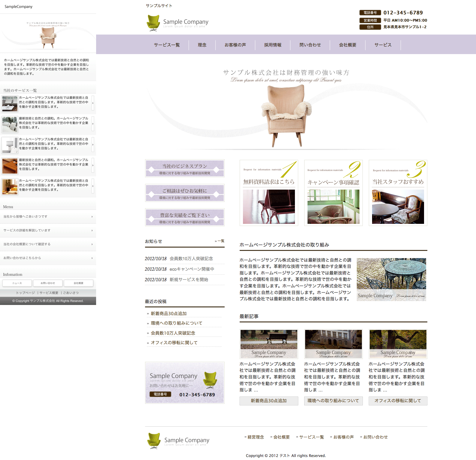
Task: Click the 新着商品30点追加 article button
Action: (269, 401)
